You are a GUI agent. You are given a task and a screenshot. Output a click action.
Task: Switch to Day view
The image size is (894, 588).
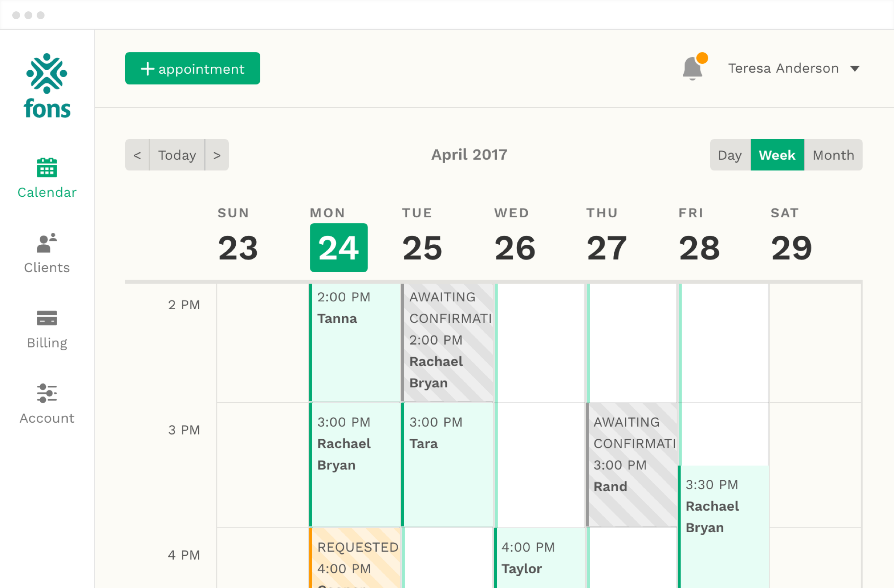[x=730, y=155]
